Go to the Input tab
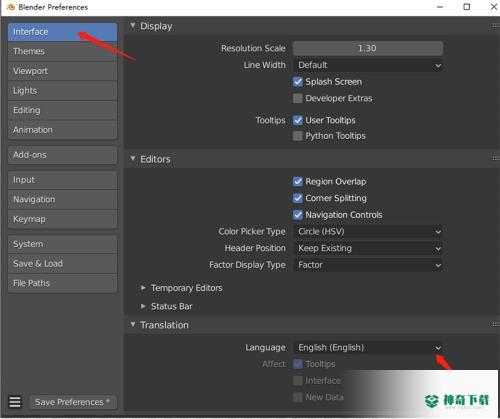This screenshot has height=419, width=500. [x=63, y=180]
